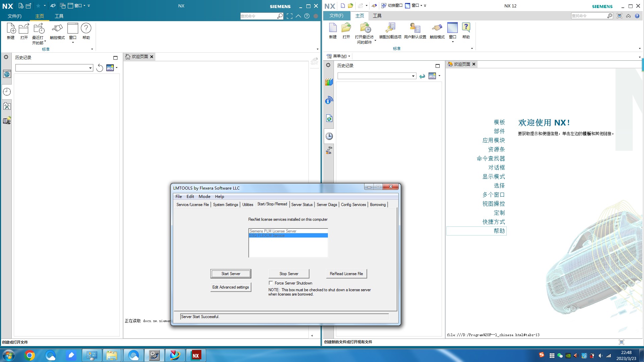Click search magnifier icon in left NX command finder
Image resolution: width=644 pixels, height=362 pixels.
tap(280, 16)
